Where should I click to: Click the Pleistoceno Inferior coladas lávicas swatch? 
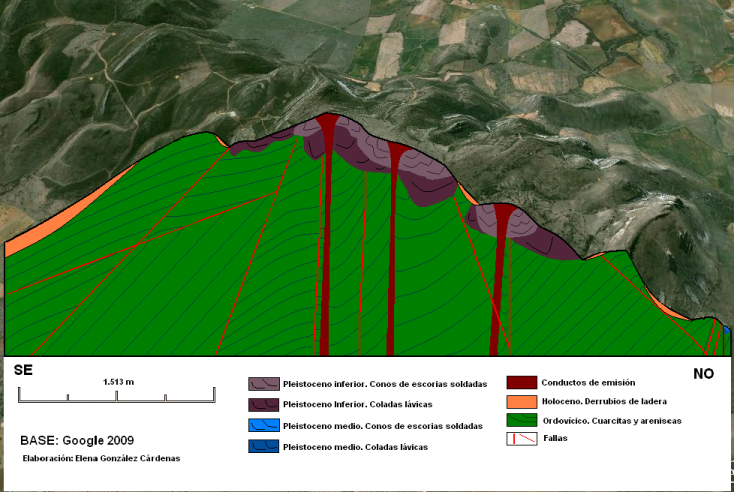click(x=264, y=404)
